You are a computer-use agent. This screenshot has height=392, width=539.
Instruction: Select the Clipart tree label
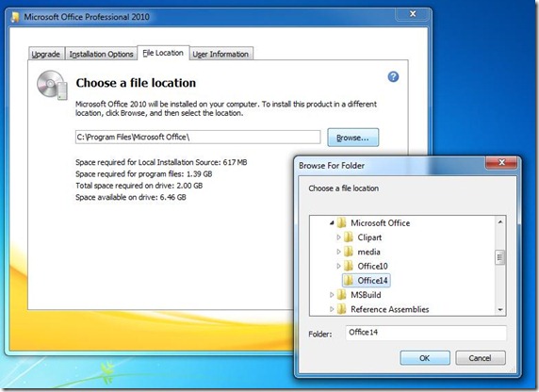point(369,237)
